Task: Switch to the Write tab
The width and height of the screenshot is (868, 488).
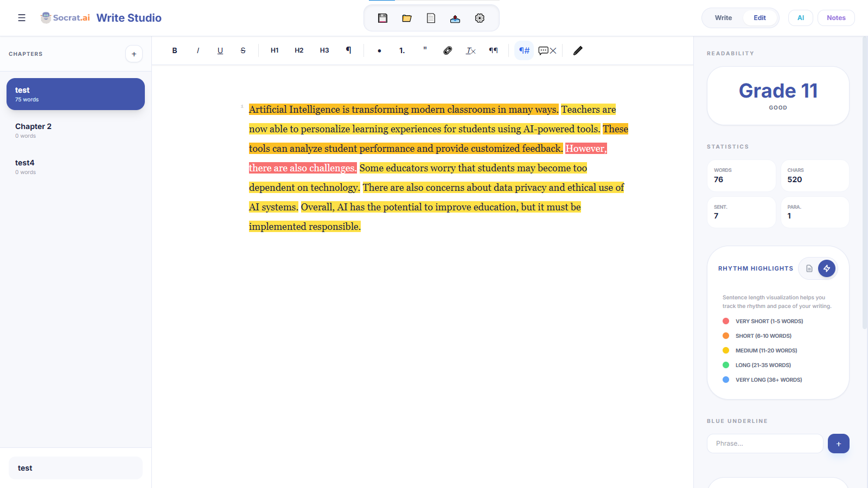Action: 723,17
